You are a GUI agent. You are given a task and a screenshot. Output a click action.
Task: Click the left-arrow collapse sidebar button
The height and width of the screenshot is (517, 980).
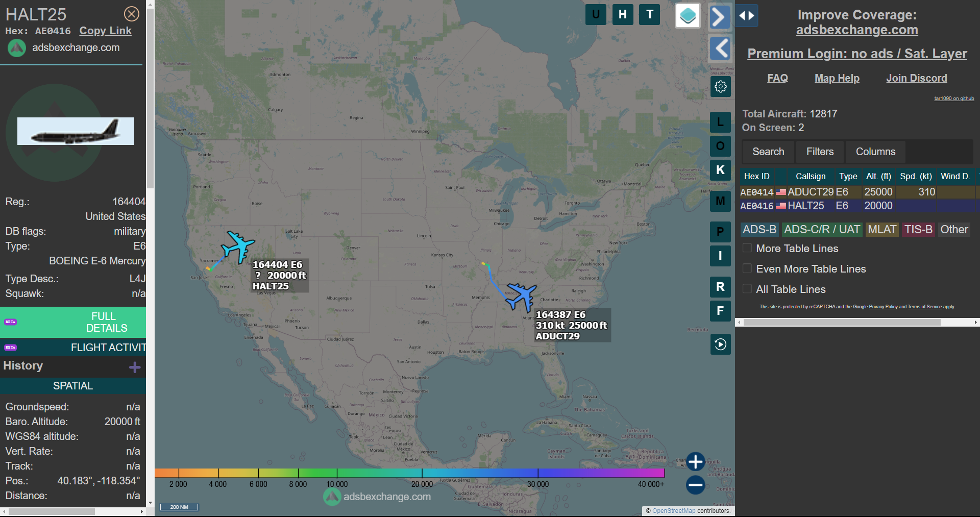[x=721, y=48]
